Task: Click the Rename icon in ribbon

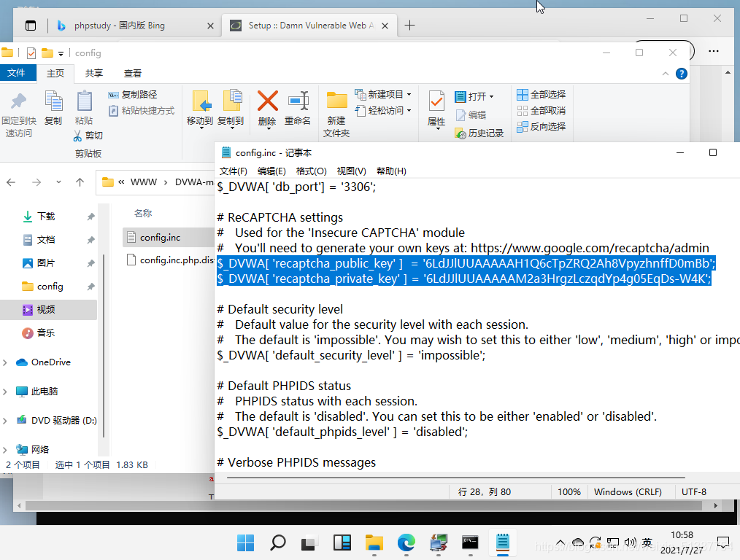Action: click(298, 101)
